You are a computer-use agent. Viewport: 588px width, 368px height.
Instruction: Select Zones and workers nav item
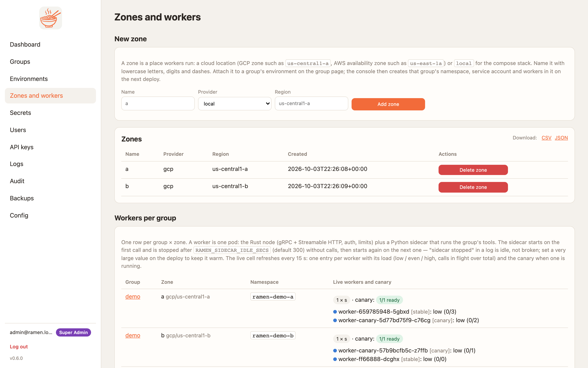pos(50,96)
